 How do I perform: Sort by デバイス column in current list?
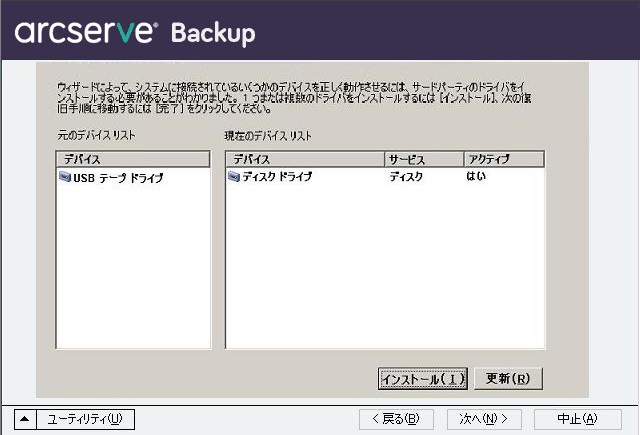(x=305, y=159)
